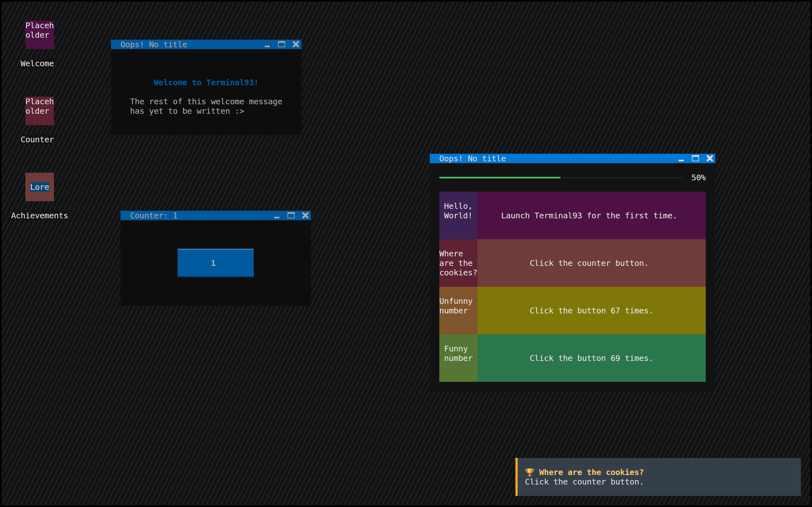The image size is (812, 507).
Task: Select the Unfunny number achievement row
Action: coord(572,311)
